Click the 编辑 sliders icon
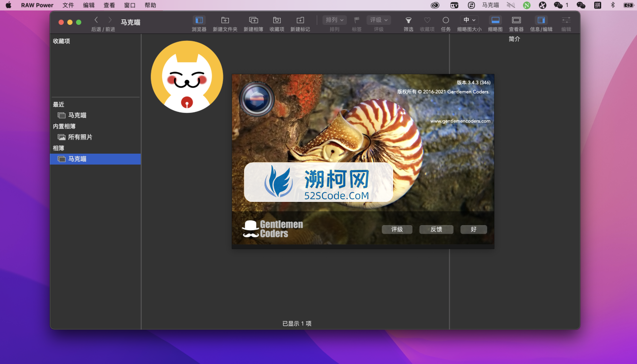The height and width of the screenshot is (364, 637). (x=566, y=20)
